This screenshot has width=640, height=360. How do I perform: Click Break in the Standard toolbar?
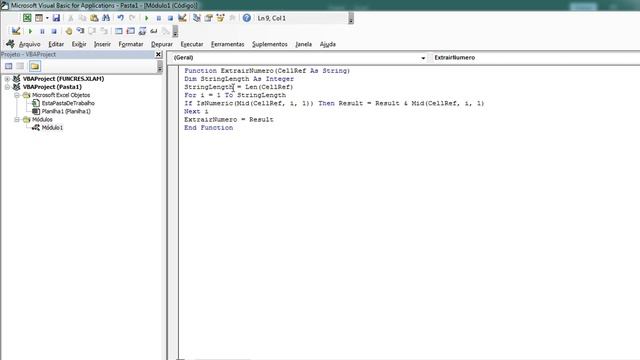coord(158,18)
